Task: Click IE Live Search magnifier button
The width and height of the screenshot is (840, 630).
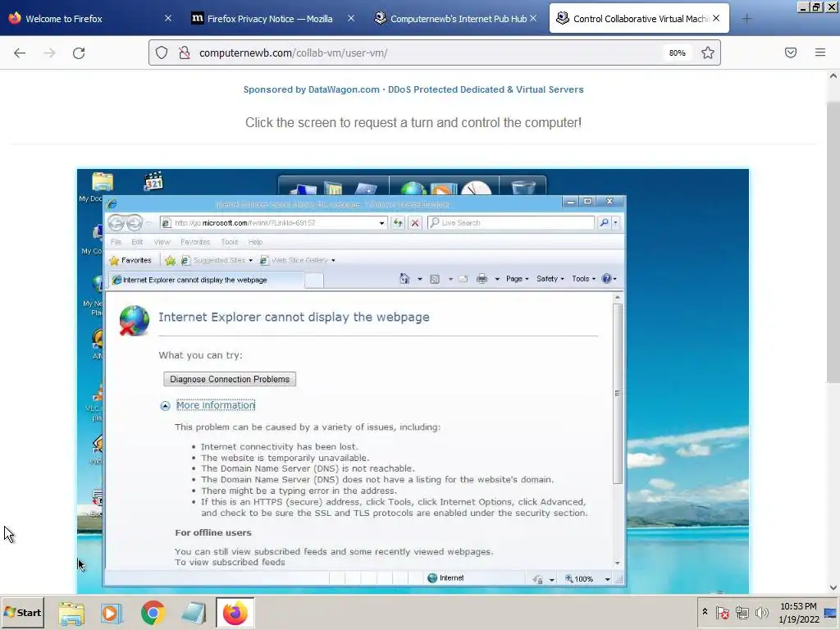Action: point(605,223)
